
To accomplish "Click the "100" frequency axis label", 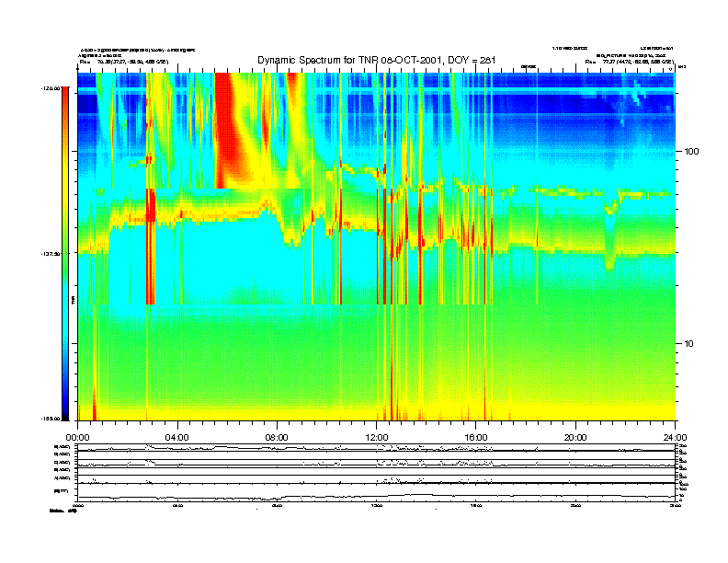I will [691, 152].
